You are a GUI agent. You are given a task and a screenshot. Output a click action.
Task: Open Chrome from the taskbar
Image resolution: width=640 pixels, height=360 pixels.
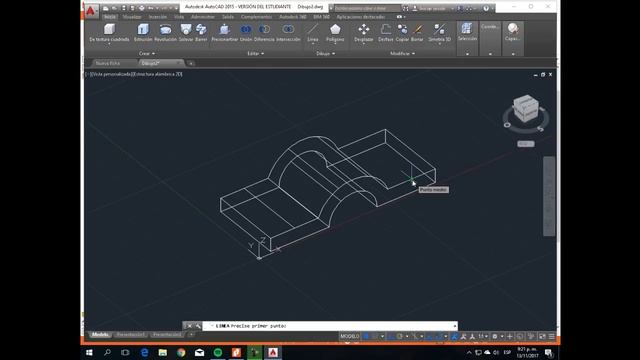181,352
